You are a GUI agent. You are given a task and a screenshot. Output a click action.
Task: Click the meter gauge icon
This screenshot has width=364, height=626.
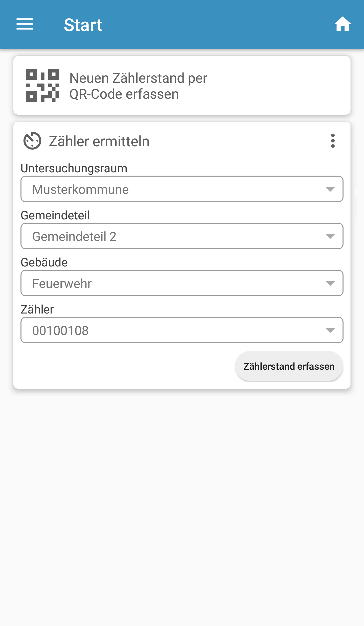[32, 141]
